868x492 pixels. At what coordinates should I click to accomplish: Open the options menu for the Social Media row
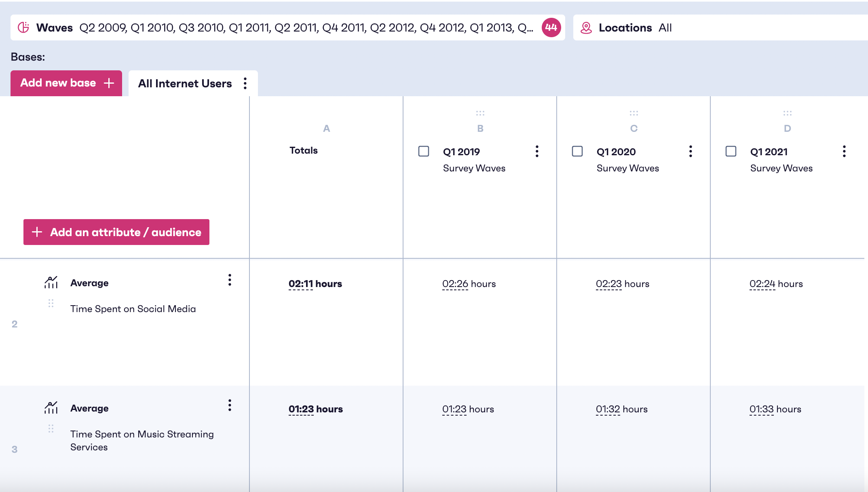pyautogui.click(x=230, y=280)
